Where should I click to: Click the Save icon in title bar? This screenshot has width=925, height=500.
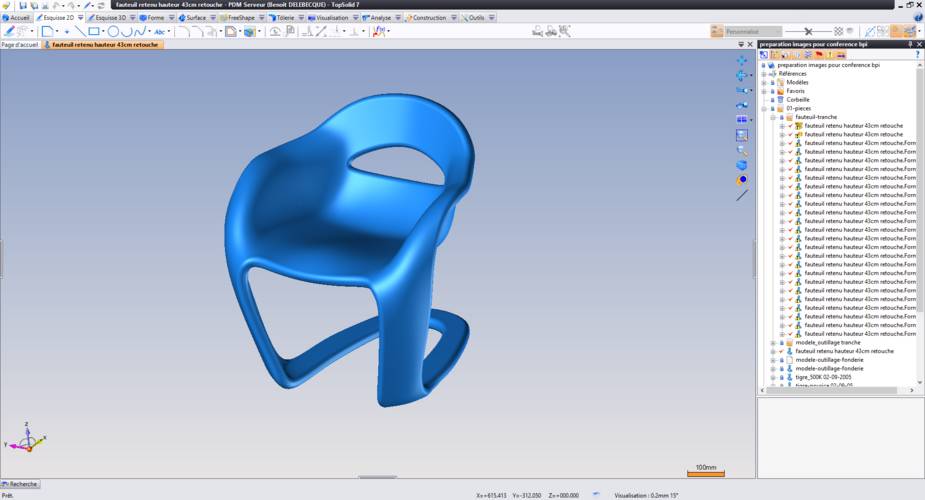coord(21,5)
